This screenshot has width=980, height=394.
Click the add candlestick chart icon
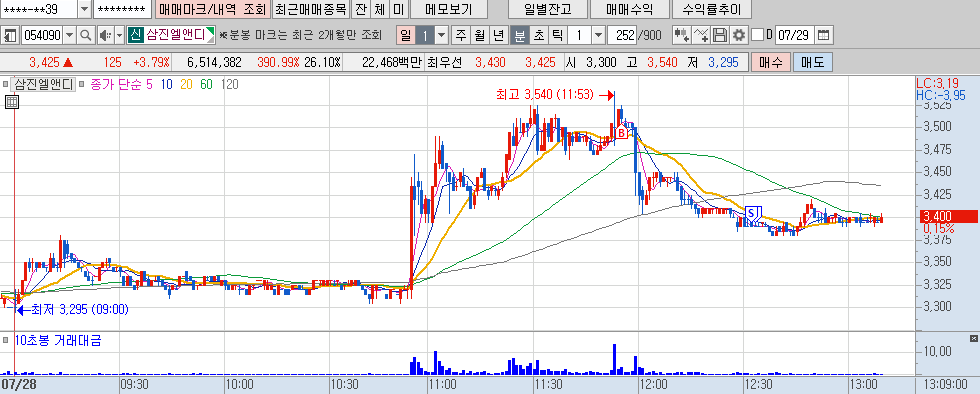(682, 35)
